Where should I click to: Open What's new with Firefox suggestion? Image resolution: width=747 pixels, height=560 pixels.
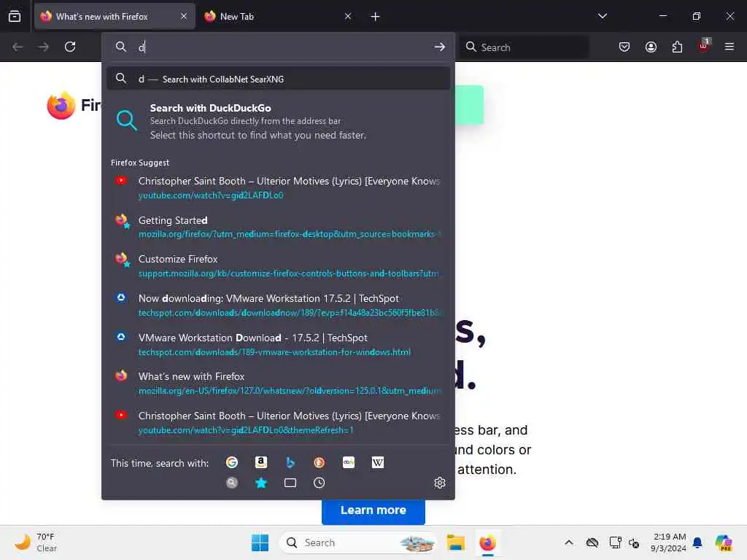click(x=278, y=384)
